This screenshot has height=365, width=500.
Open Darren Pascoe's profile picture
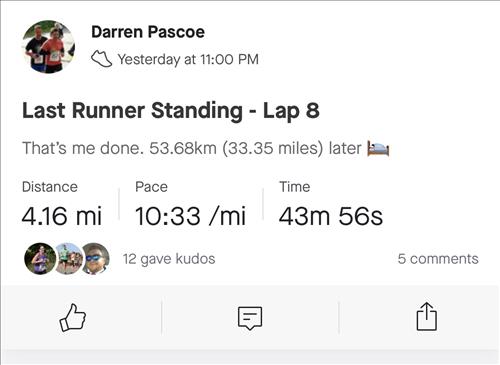[x=49, y=46]
